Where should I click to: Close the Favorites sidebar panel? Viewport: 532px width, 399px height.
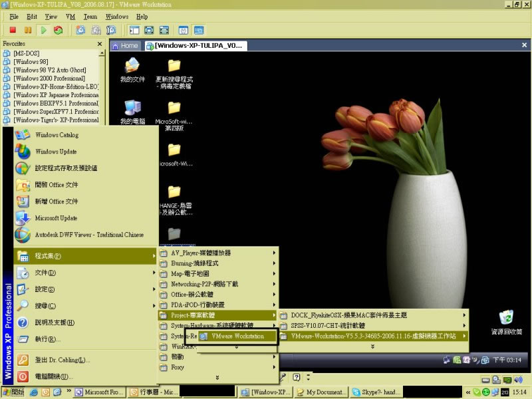coord(99,44)
